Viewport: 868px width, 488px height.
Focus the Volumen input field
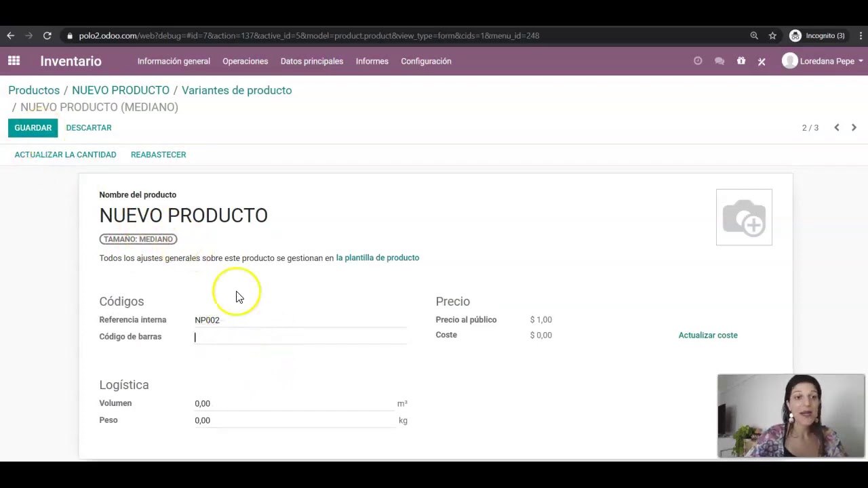click(x=294, y=403)
